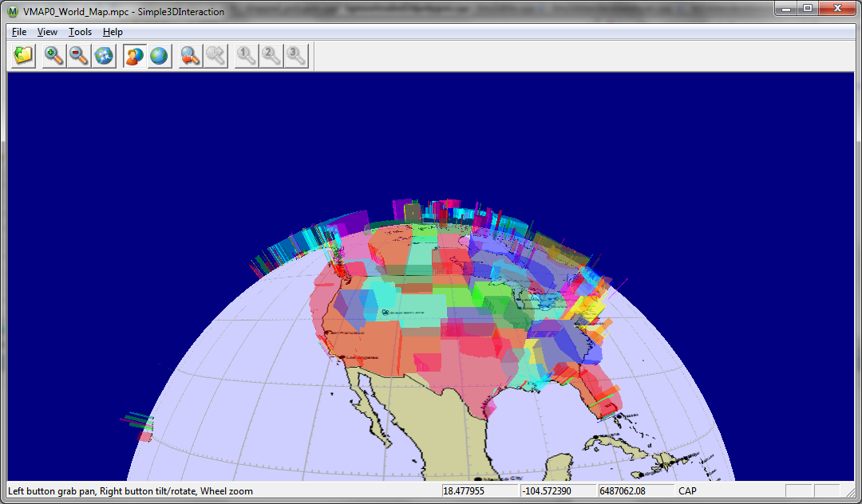
Task: Open the Help menu
Action: click(x=113, y=32)
